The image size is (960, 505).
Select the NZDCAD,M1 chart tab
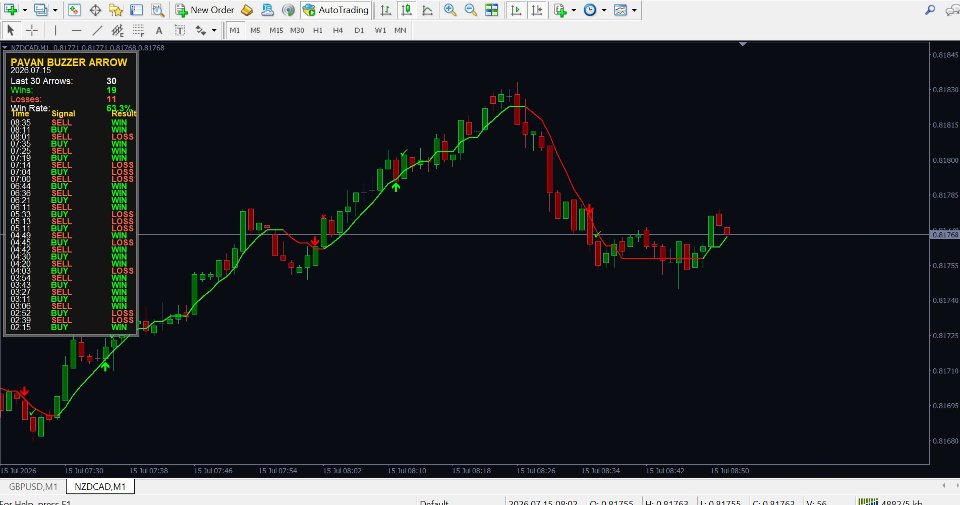click(100, 487)
